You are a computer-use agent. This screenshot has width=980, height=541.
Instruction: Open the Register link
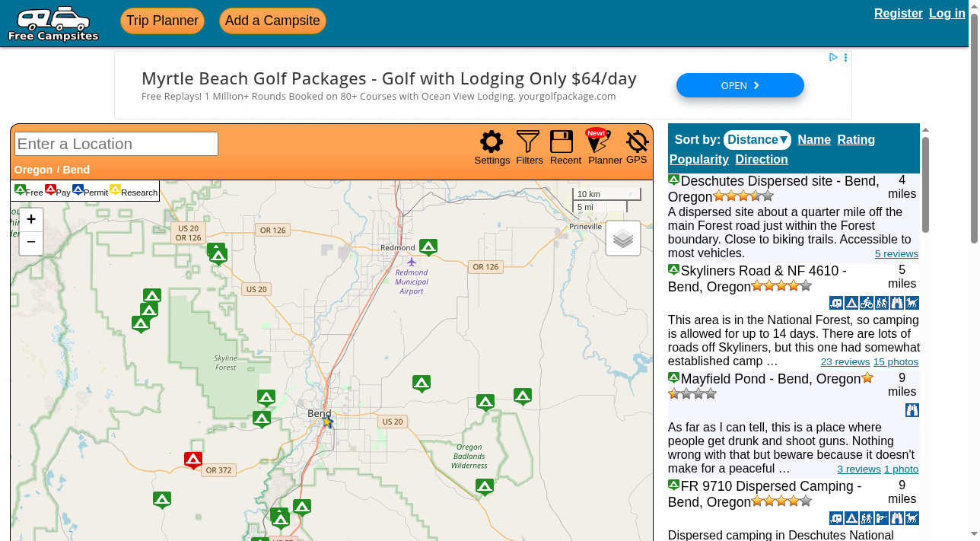(x=899, y=13)
